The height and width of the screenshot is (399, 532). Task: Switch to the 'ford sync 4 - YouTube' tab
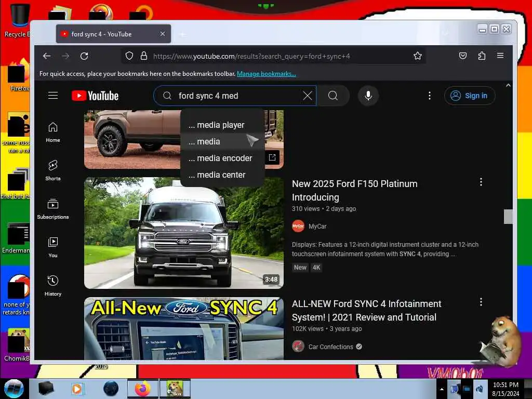[x=113, y=34]
